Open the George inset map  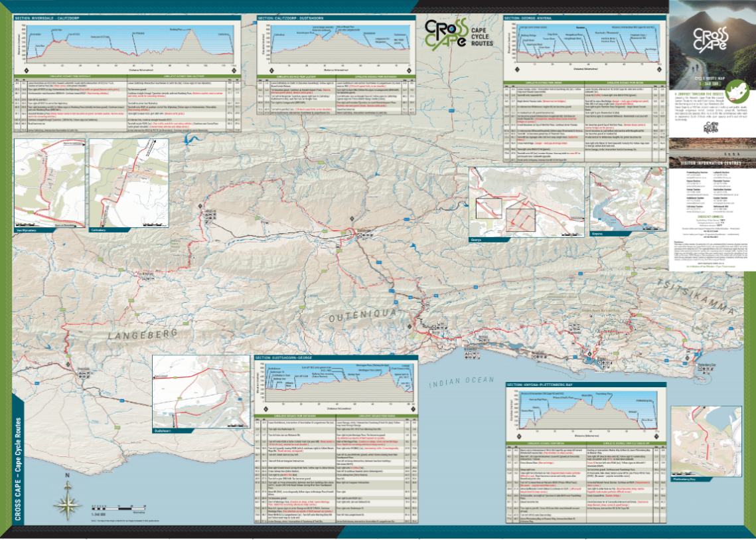(526, 202)
